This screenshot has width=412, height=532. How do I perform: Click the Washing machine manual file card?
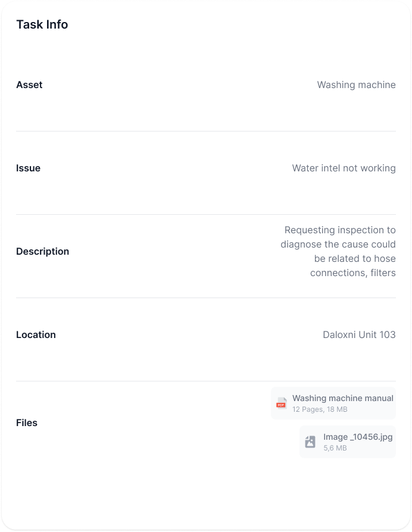pos(333,403)
